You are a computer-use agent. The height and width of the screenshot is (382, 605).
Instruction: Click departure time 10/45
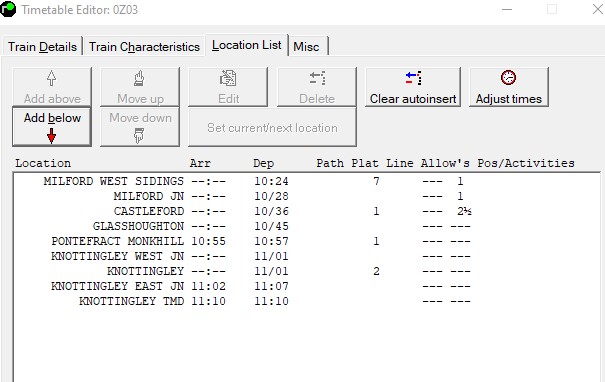pos(271,226)
